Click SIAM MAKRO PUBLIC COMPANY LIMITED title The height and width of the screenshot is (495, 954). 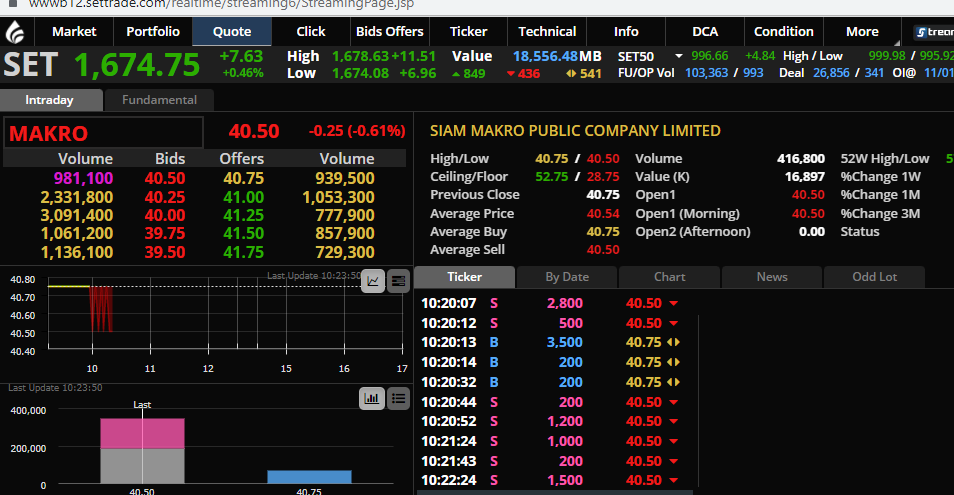pyautogui.click(x=575, y=131)
